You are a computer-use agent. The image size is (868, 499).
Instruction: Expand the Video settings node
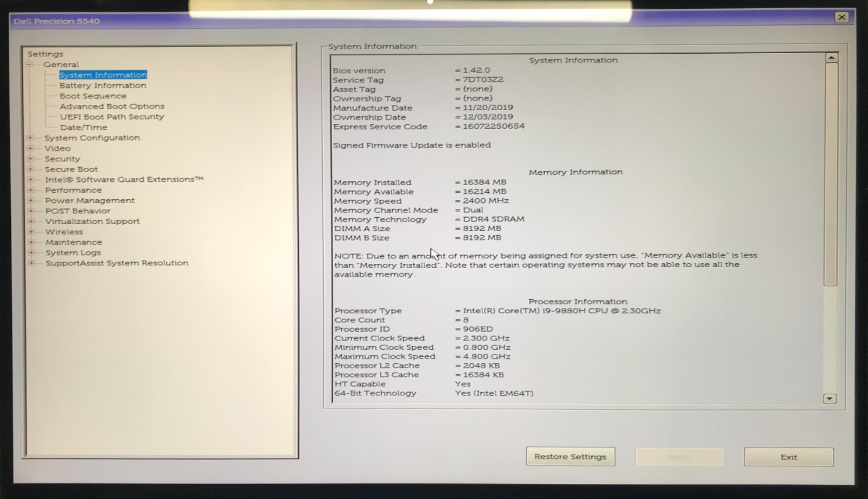pos(30,148)
